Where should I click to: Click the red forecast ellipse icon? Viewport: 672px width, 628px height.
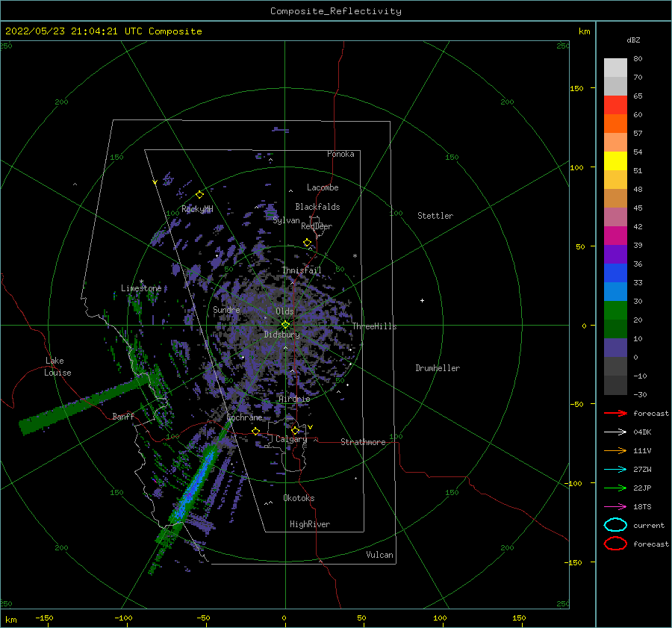pyautogui.click(x=615, y=544)
